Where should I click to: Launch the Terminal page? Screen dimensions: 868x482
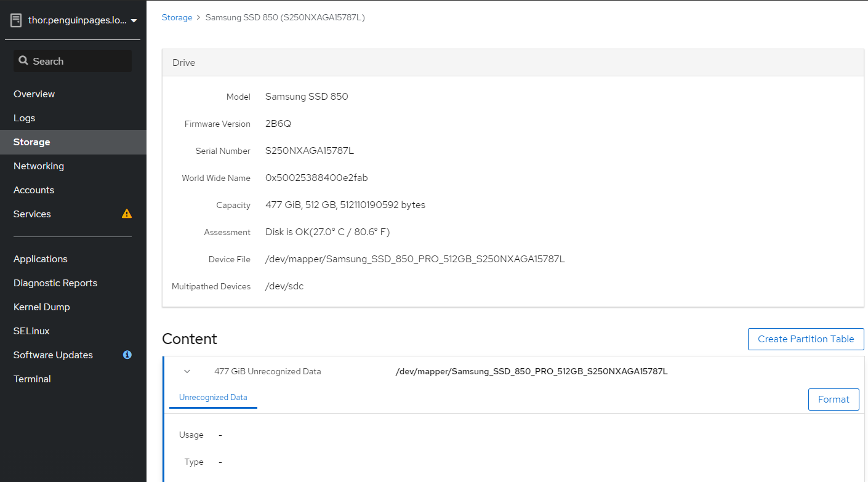click(x=32, y=379)
